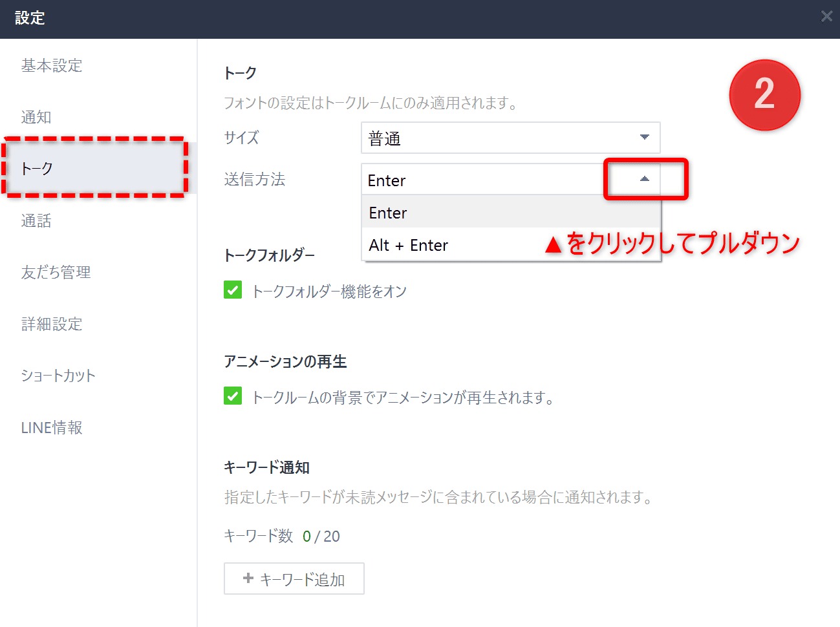The image size is (840, 627).
Task: Open ショートカット settings in the sidebar
Action: point(58,376)
